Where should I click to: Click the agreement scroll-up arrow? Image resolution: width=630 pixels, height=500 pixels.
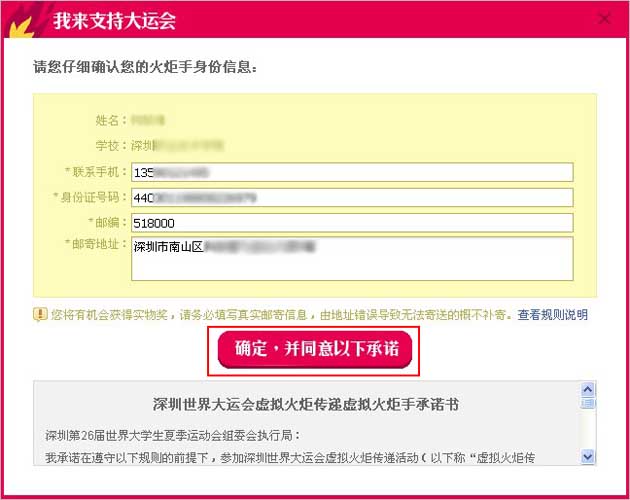[587, 389]
